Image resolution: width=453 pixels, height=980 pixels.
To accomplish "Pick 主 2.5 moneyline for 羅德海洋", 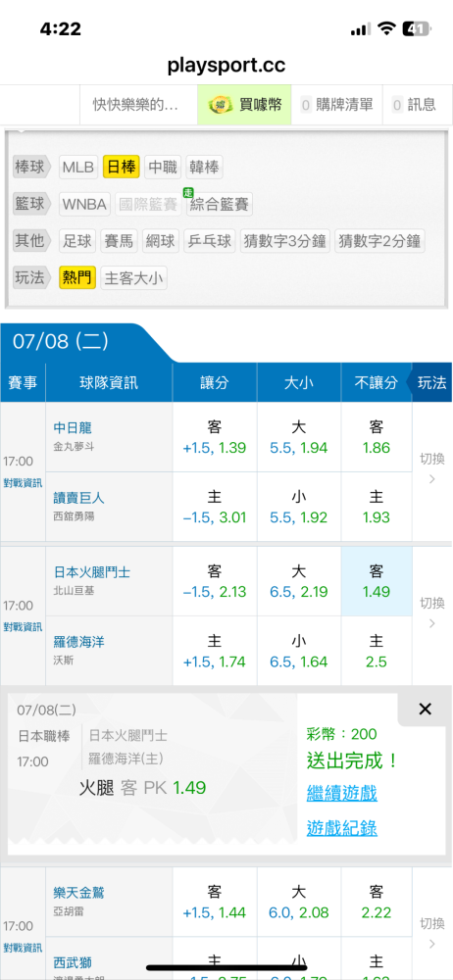I will (x=377, y=651).
